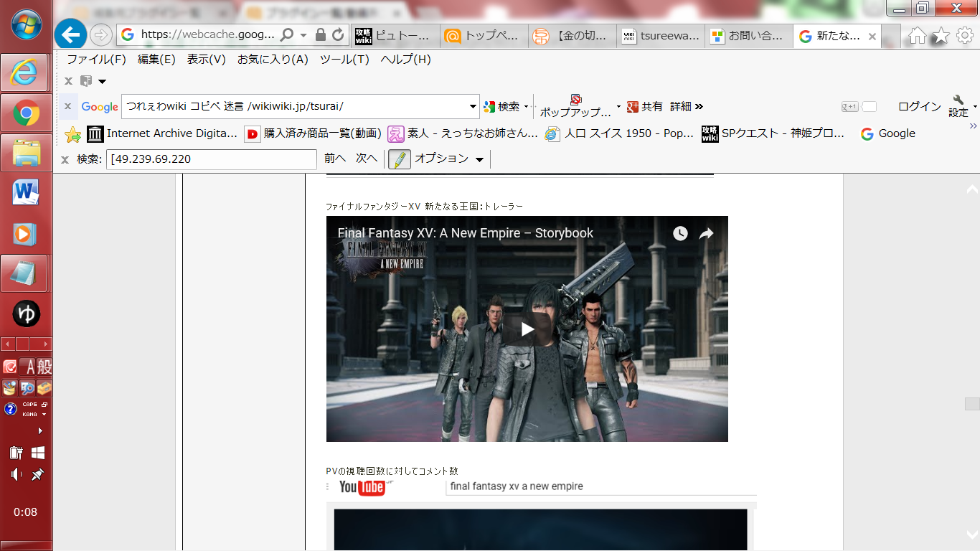Click the YouTube logo in the embedded image
Viewport: 980px width, 551px height.
pos(362,487)
